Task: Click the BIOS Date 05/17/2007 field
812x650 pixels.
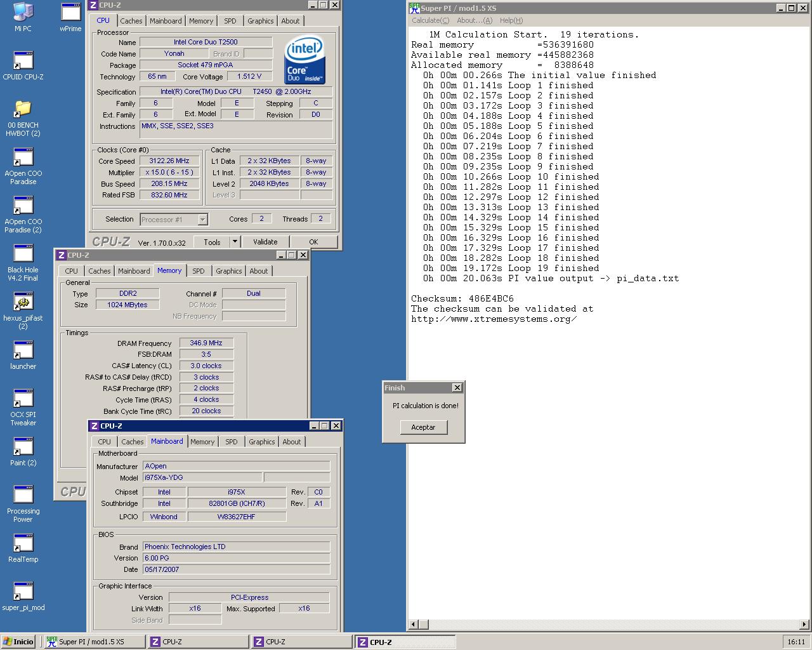Action: (x=236, y=569)
